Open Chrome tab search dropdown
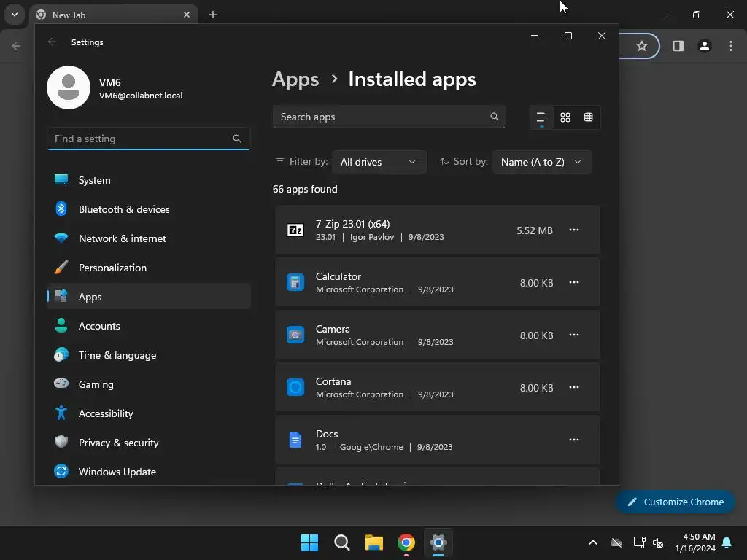Viewport: 747px width, 560px height. pos(15,15)
